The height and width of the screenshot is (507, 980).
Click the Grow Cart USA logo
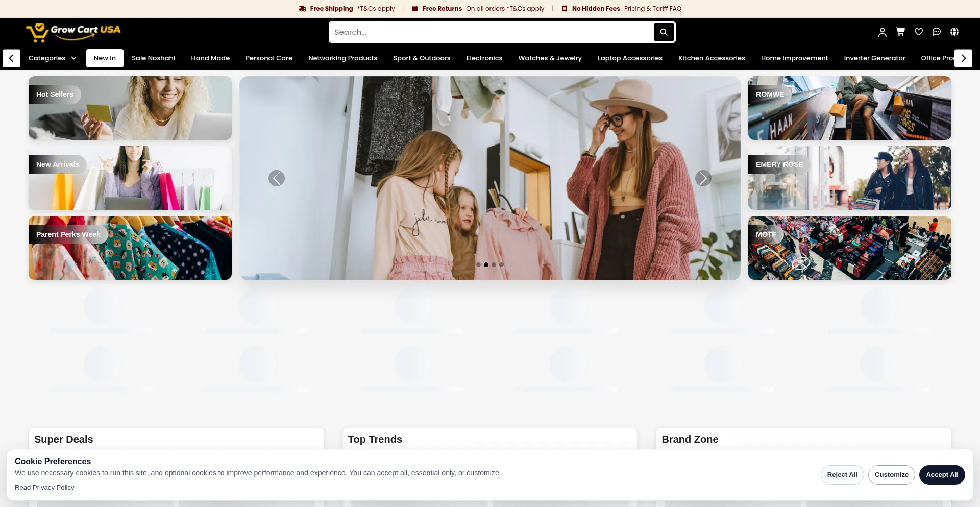(x=73, y=32)
